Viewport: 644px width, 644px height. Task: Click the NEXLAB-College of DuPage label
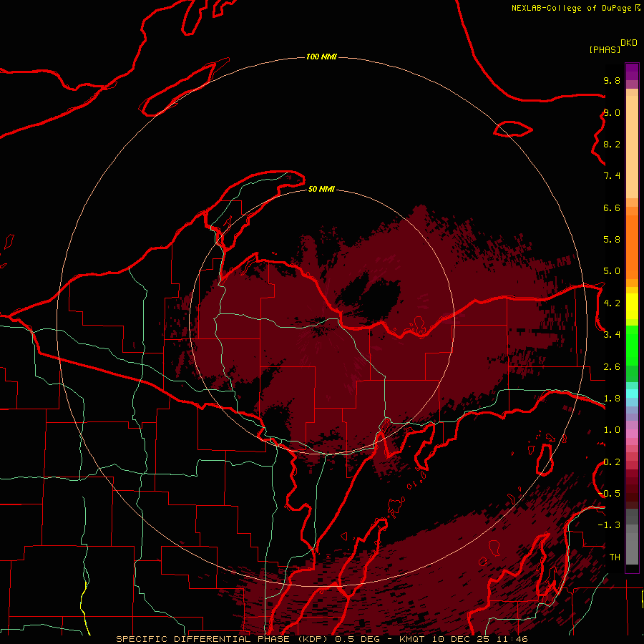coord(571,8)
